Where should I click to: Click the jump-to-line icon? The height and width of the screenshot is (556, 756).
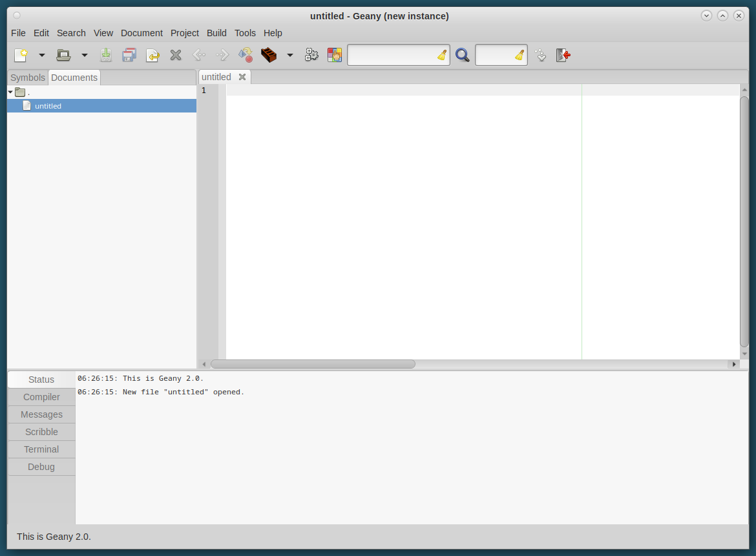point(540,55)
